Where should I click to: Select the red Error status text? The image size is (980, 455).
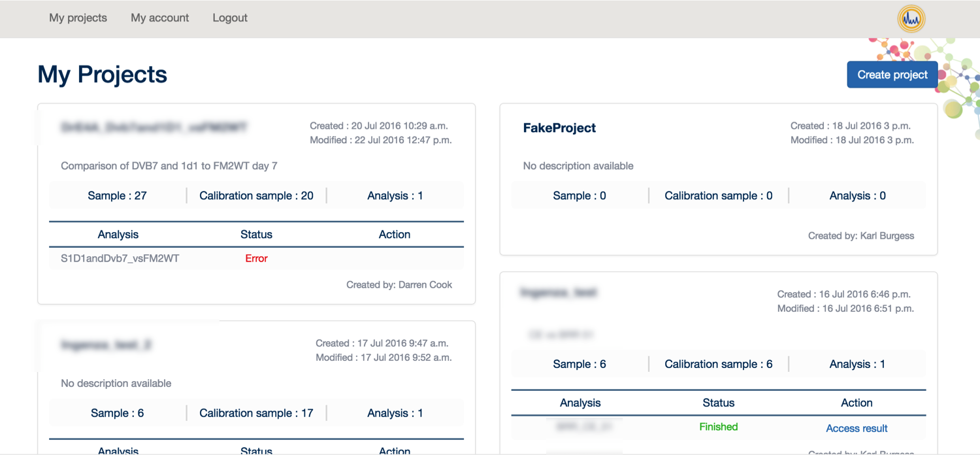pyautogui.click(x=256, y=258)
